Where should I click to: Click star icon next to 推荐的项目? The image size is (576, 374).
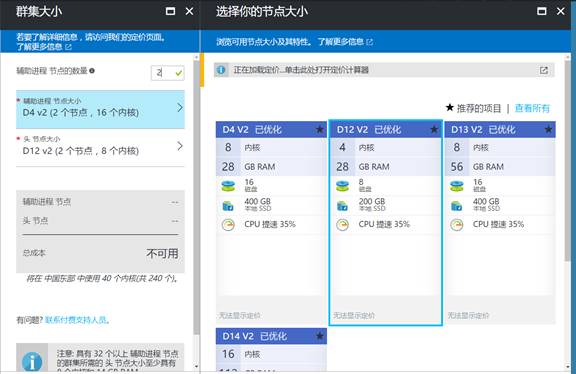[450, 108]
